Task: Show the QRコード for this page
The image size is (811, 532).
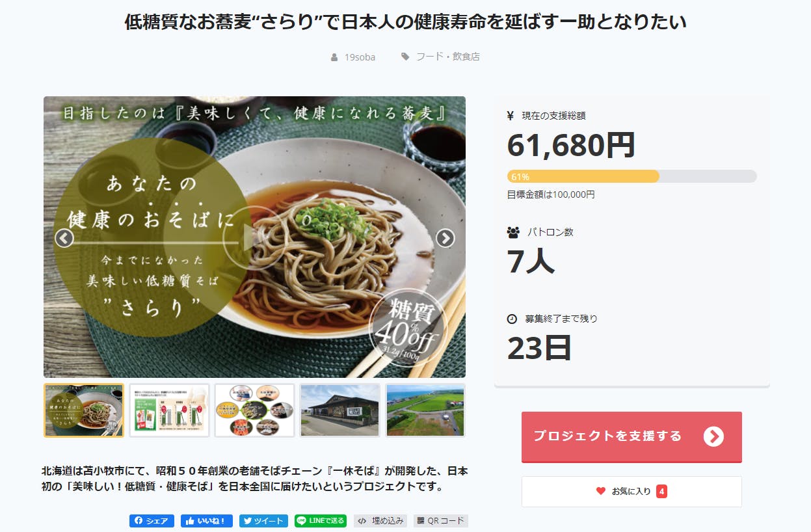Action: [x=441, y=521]
